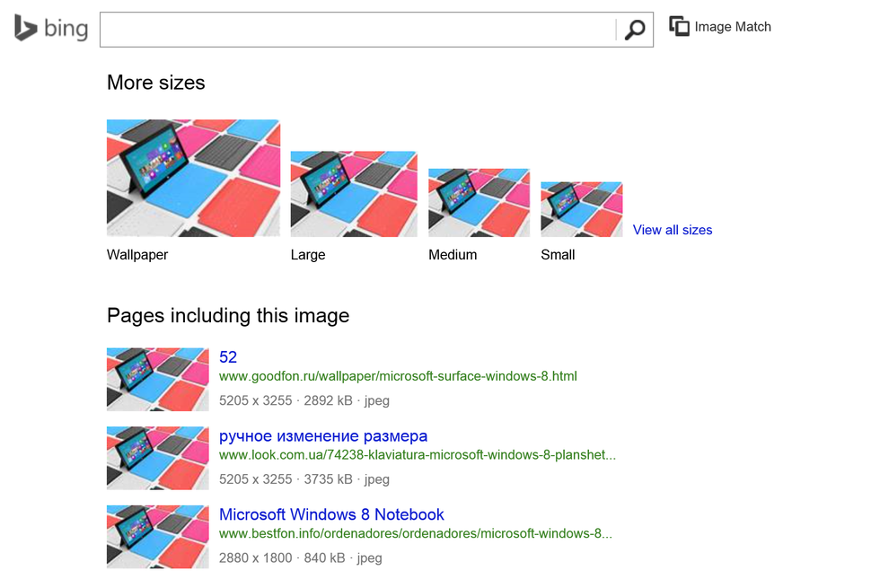Select the Medium size thumbnail
Image resolution: width=871 pixels, height=588 pixels.
point(479,203)
